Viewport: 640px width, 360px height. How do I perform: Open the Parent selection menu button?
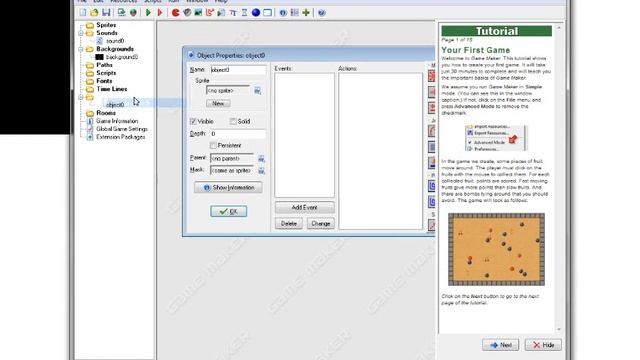[x=261, y=158]
